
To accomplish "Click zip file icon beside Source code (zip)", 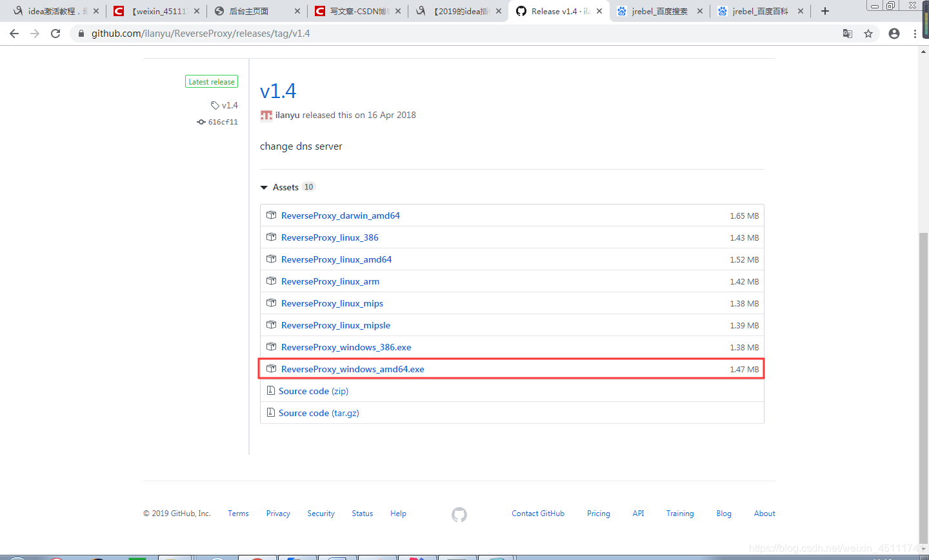I will (x=271, y=391).
